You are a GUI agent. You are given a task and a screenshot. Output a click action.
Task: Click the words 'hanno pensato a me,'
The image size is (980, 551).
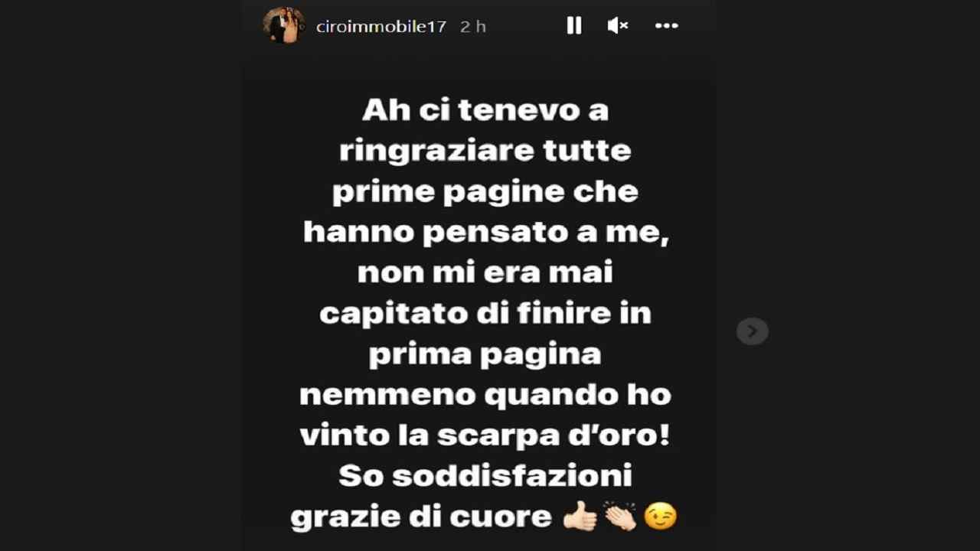pos(486,233)
